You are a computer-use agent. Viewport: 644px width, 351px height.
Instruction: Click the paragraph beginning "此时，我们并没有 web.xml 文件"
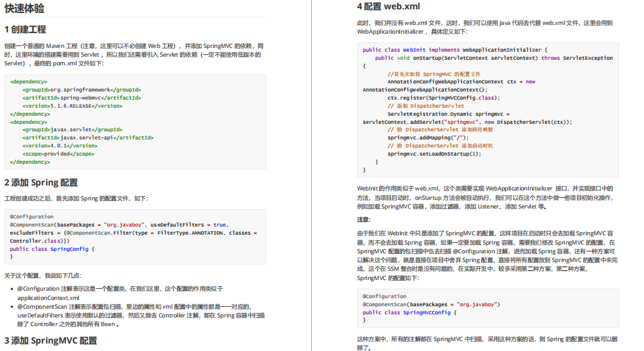(x=485, y=27)
